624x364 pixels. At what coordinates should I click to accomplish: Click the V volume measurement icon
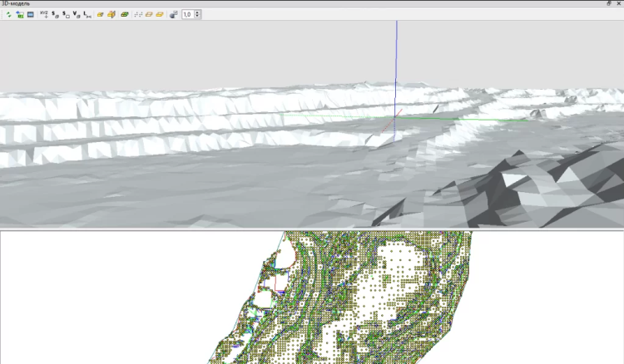tap(77, 14)
